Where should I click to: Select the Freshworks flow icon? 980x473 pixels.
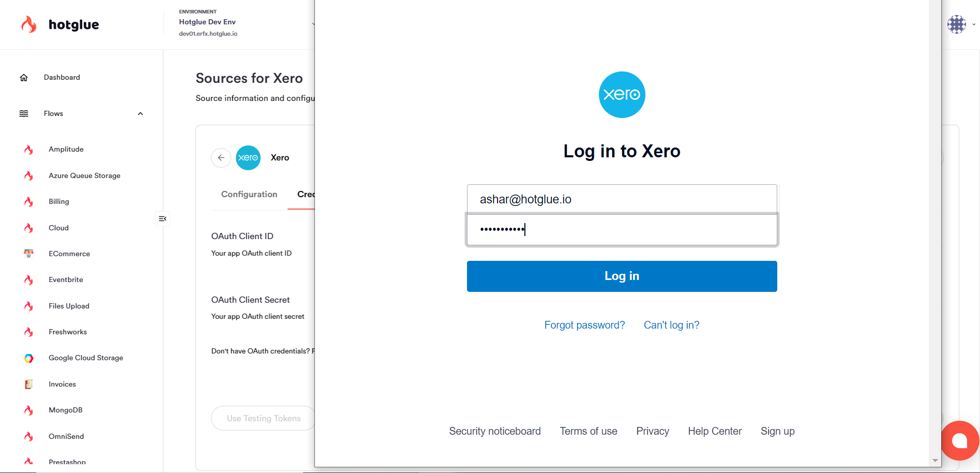[29, 332]
